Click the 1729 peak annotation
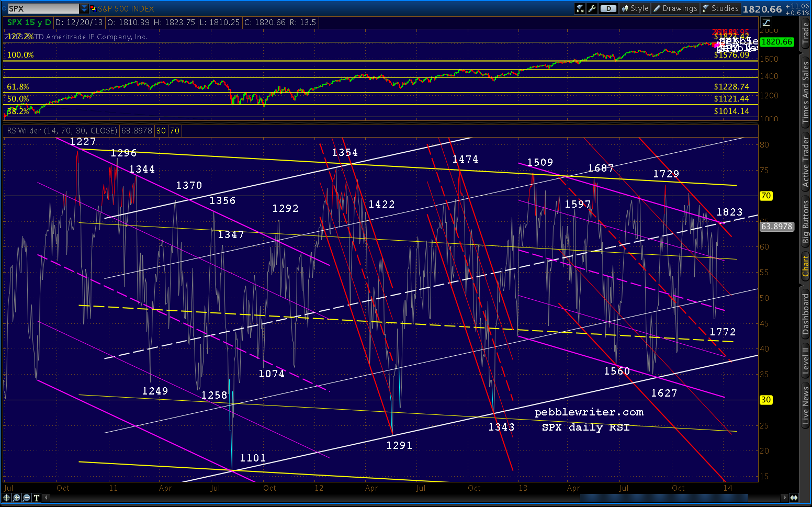This screenshot has width=812, height=507. pos(666,174)
